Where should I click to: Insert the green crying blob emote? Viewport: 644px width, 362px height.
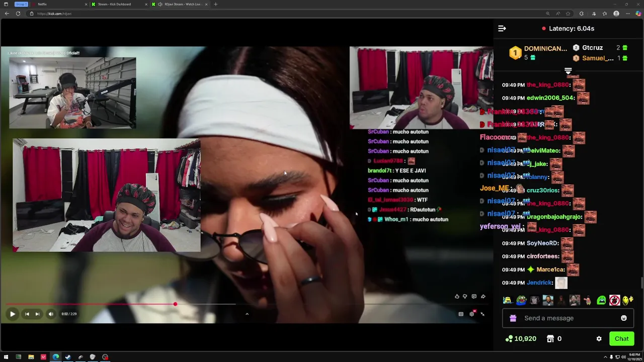(x=601, y=301)
